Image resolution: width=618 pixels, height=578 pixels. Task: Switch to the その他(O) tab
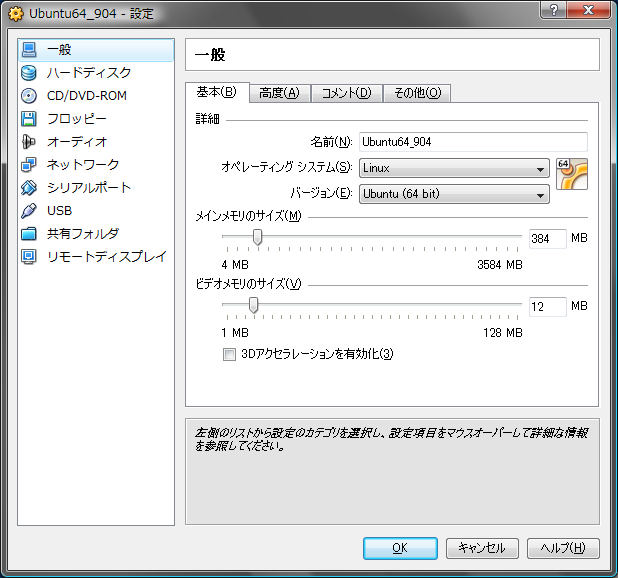(417, 93)
